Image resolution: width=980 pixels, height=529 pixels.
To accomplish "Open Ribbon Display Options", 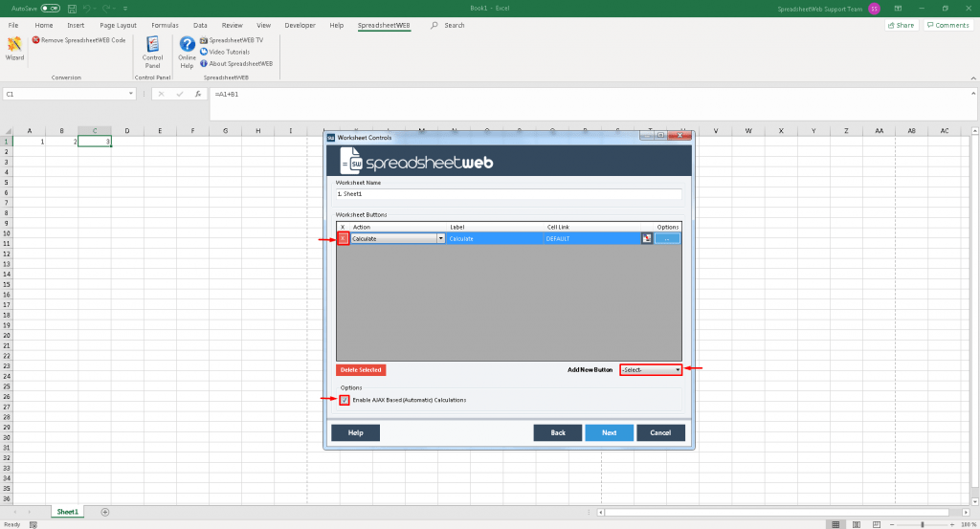I will 898,9.
